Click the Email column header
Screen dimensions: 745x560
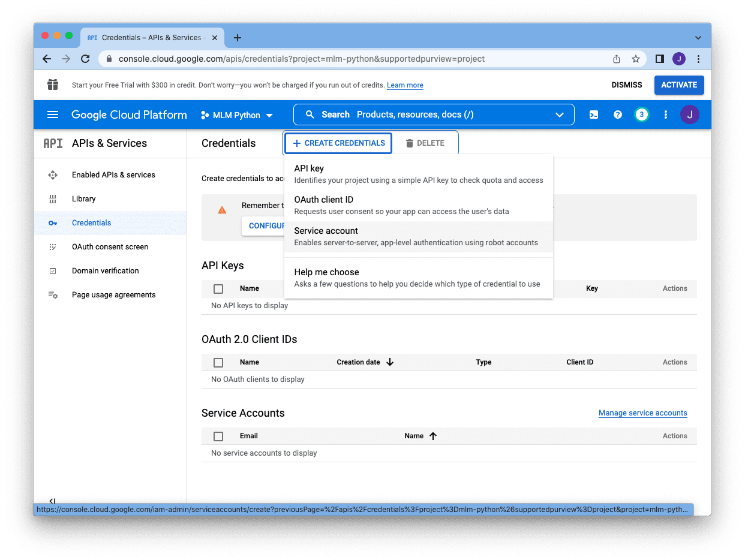(249, 436)
